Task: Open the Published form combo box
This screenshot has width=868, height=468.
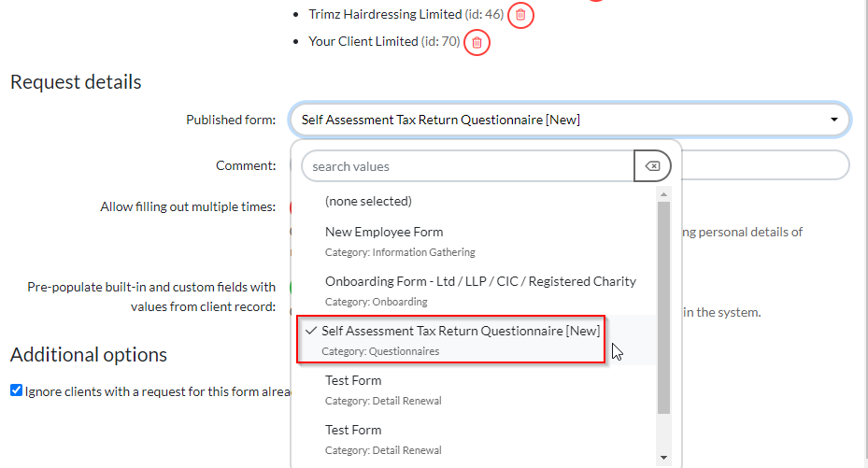Action: pyautogui.click(x=568, y=120)
